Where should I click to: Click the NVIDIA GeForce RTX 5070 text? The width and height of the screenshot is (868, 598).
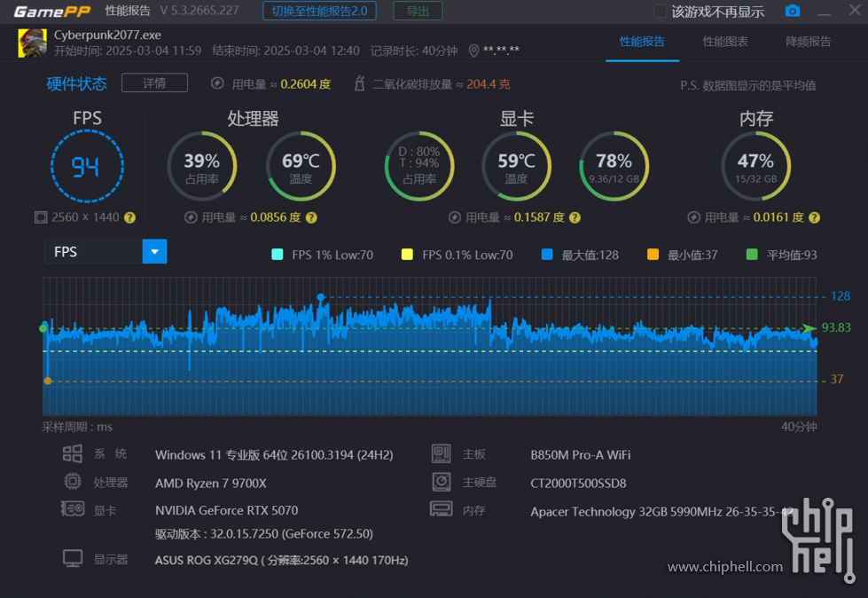coord(226,510)
